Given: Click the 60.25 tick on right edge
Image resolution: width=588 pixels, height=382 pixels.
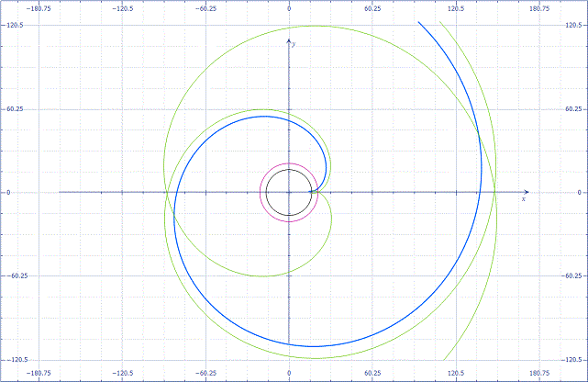Looking at the screenshot, I should [x=573, y=109].
